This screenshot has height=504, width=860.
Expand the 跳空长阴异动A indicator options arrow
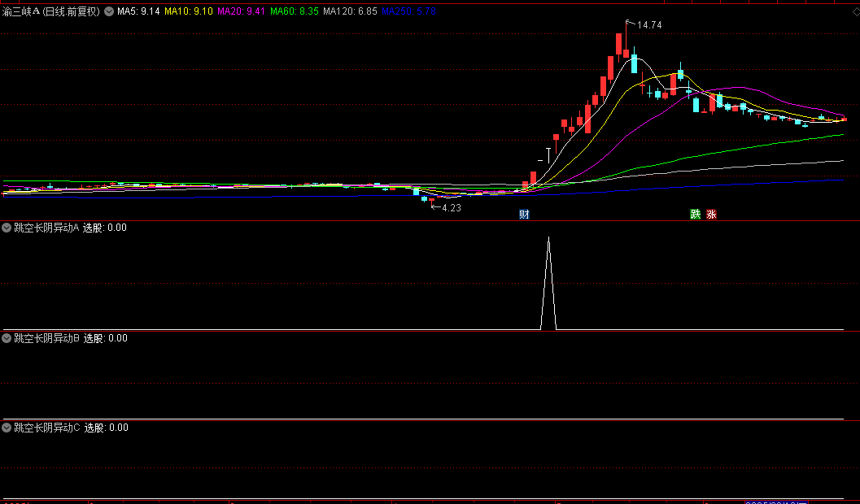pyautogui.click(x=7, y=228)
